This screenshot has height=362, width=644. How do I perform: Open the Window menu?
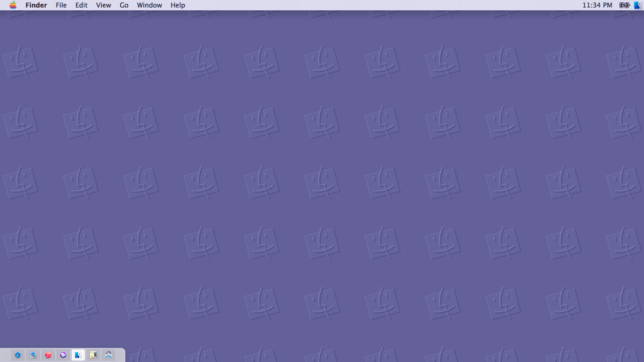tap(149, 5)
